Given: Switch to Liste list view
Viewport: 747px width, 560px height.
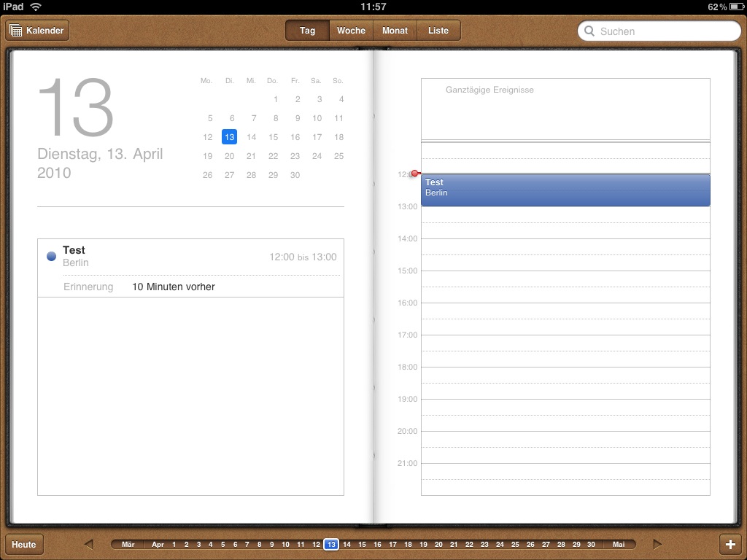Looking at the screenshot, I should click(438, 31).
